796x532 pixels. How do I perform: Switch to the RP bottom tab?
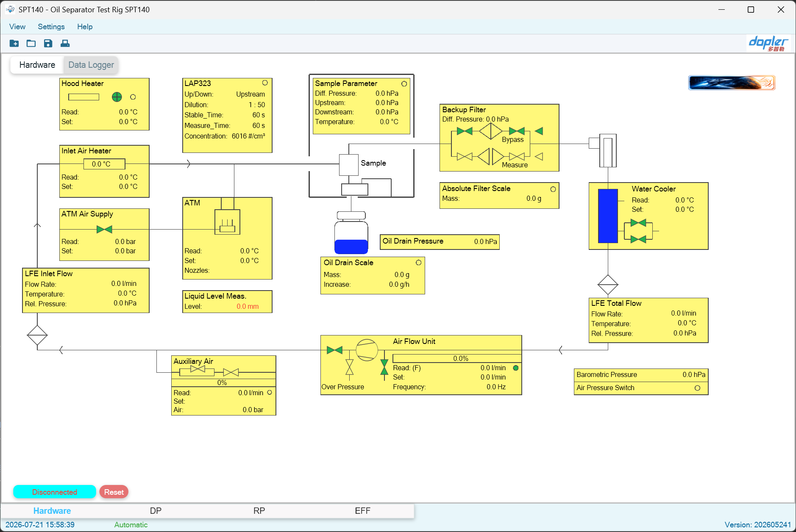(259, 511)
